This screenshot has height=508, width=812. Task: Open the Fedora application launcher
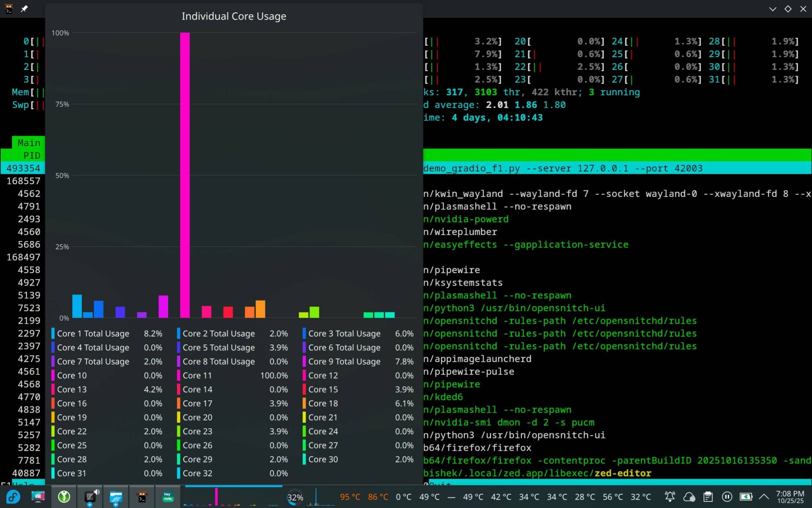click(13, 496)
